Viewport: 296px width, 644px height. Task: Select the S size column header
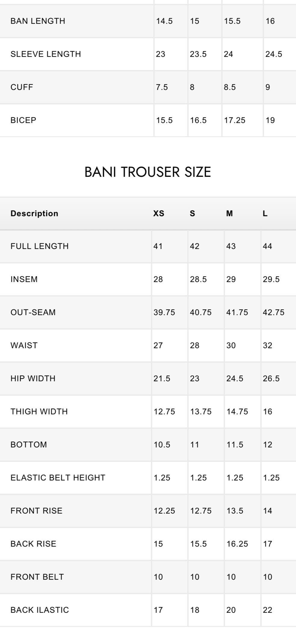[x=192, y=213]
